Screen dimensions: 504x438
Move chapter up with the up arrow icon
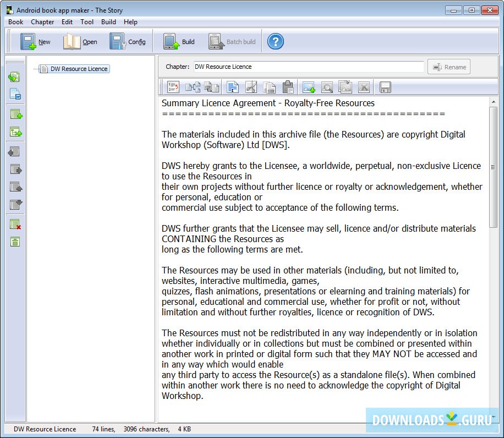[x=16, y=187]
